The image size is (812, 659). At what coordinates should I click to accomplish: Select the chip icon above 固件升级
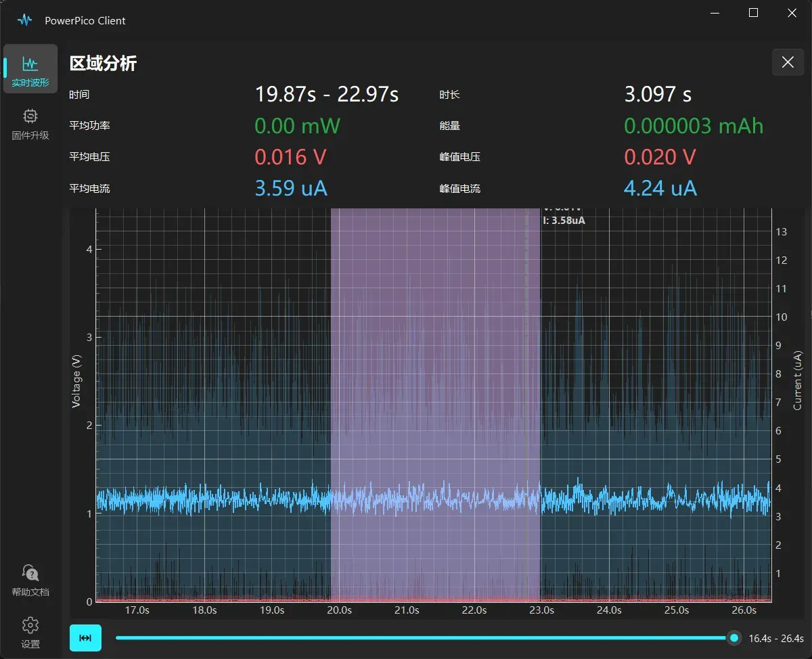point(30,116)
